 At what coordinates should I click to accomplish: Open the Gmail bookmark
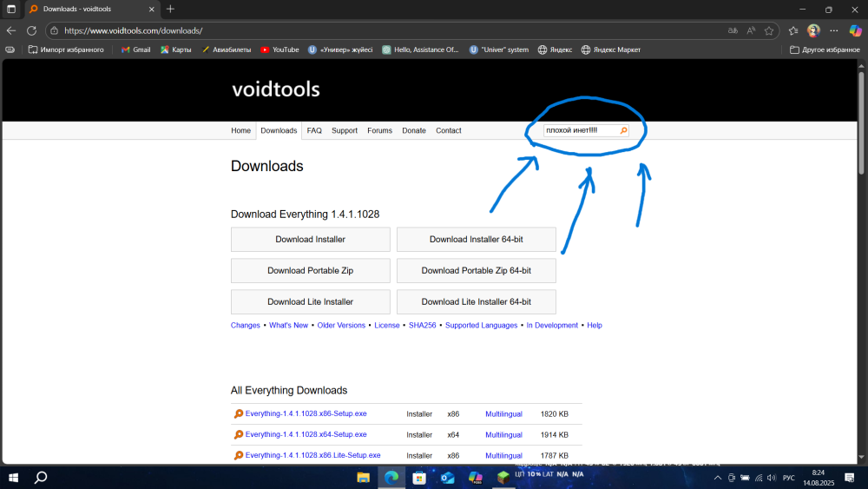(135, 50)
